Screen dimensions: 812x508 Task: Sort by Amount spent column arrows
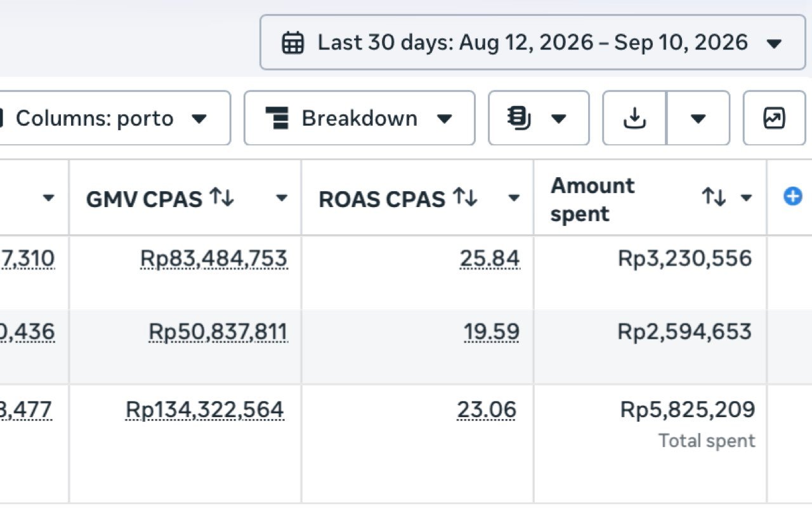[x=714, y=197]
